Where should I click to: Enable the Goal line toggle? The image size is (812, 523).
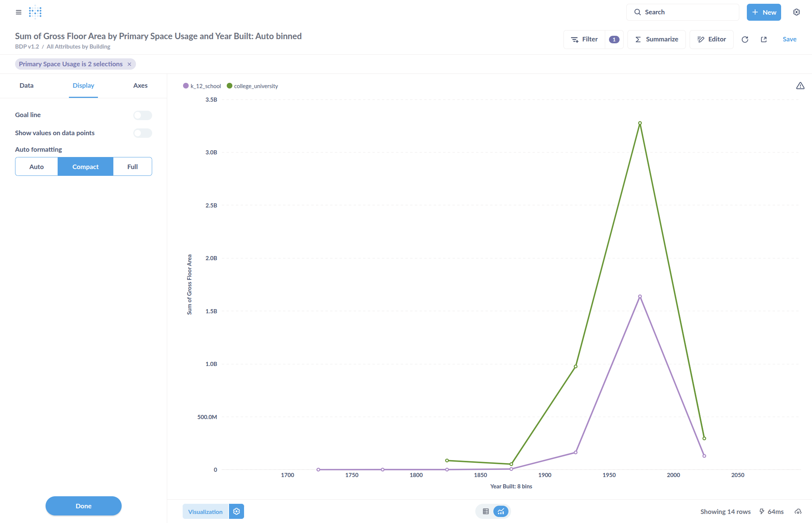click(x=142, y=115)
